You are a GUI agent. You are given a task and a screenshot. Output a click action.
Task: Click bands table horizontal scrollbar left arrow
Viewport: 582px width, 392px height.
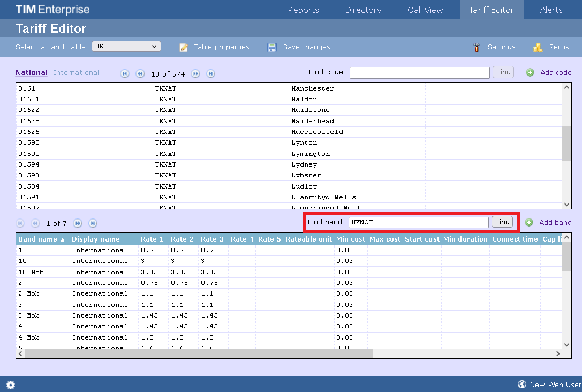21,354
